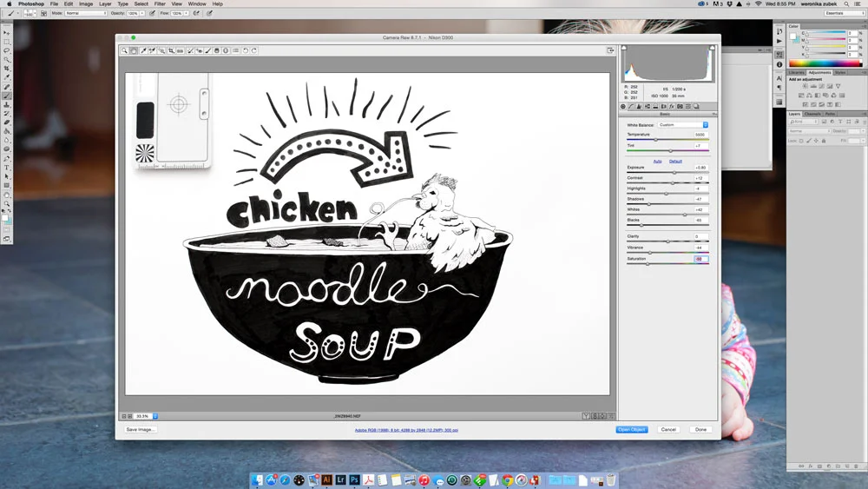The image size is (868, 489).
Task: Click the Auto link in Basic panel
Action: pos(657,162)
